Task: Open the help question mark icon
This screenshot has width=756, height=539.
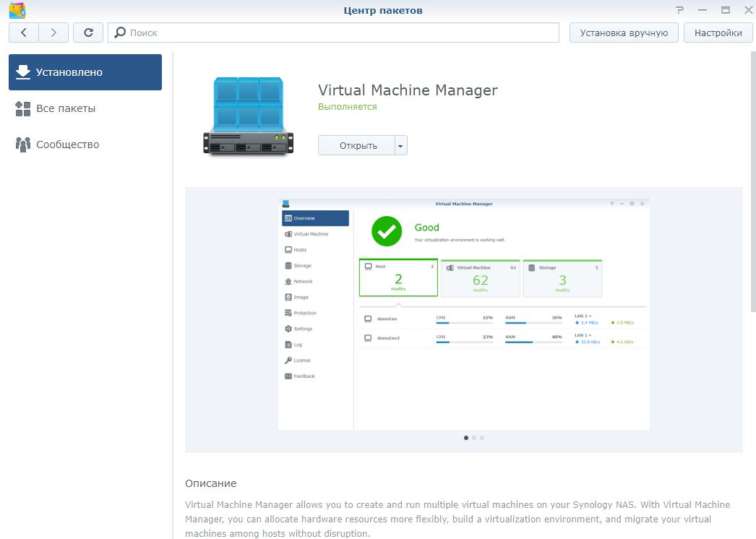Action: pos(679,10)
